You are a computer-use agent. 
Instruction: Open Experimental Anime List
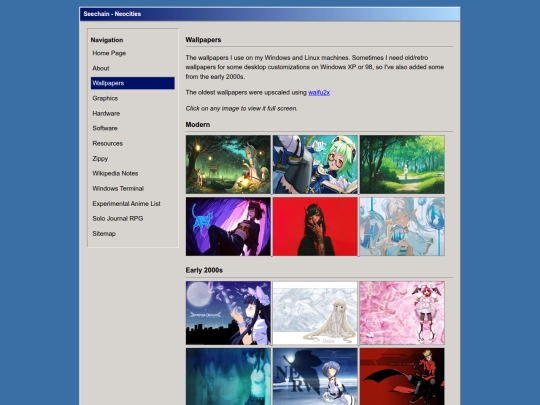[126, 204]
